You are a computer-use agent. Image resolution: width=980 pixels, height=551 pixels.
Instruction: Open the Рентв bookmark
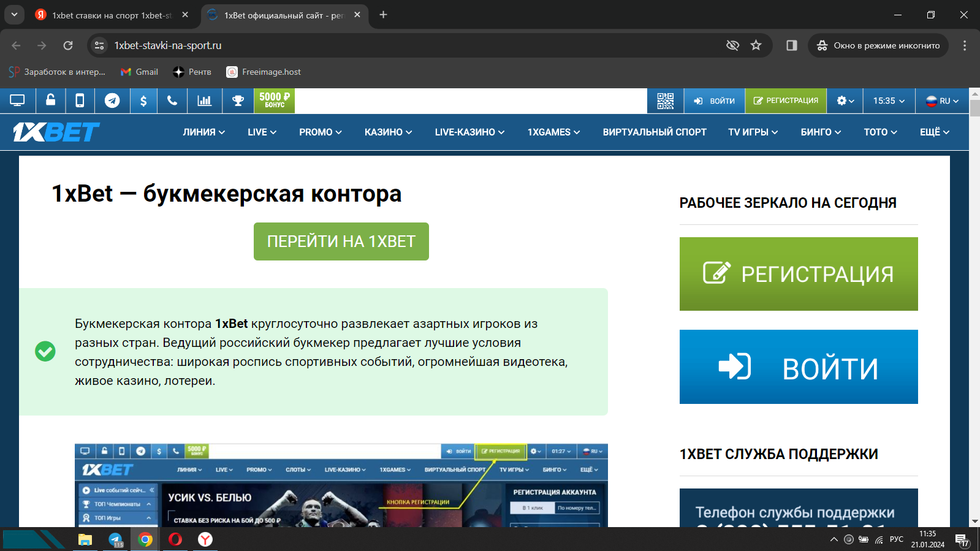[x=192, y=72]
